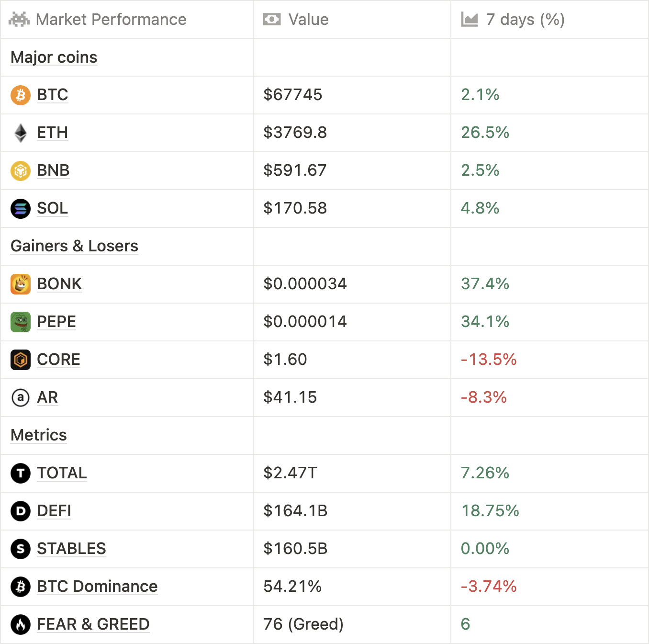Click the flame icon beside FEAR & GREED
This screenshot has width=649, height=644.
pyautogui.click(x=21, y=625)
